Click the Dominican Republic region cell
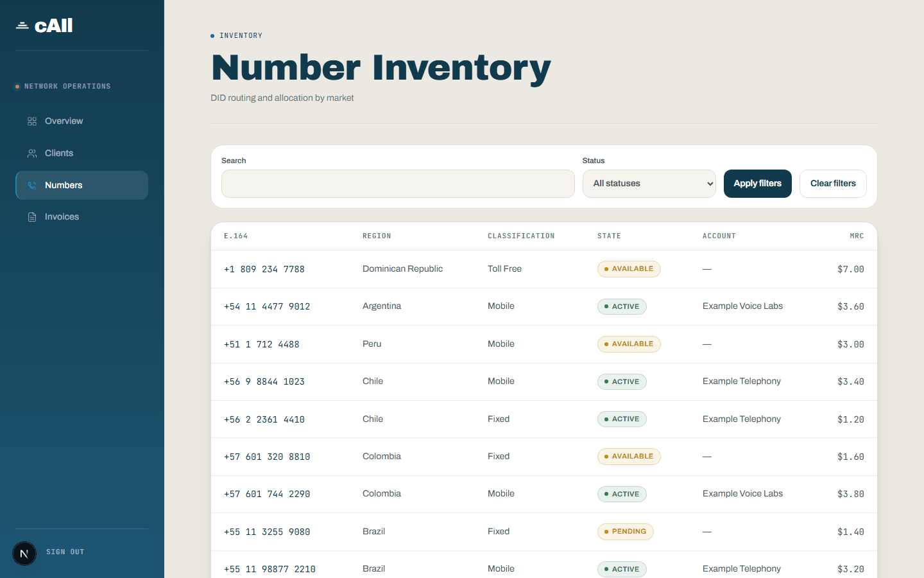The width and height of the screenshot is (924, 578). (402, 269)
